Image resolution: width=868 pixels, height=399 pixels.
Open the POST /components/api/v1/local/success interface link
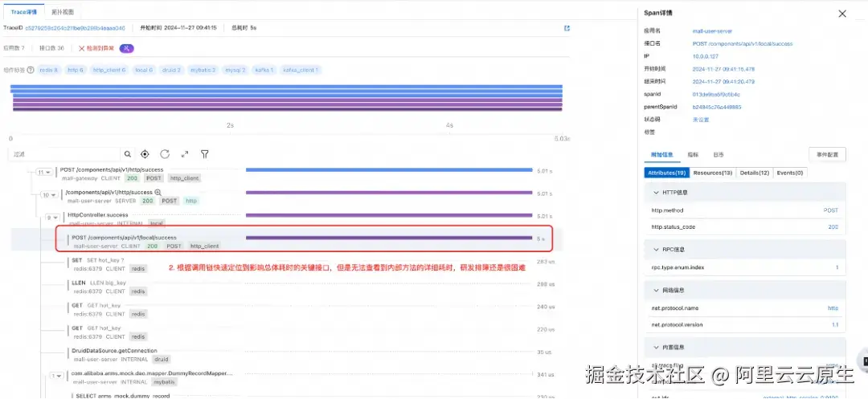click(x=743, y=43)
